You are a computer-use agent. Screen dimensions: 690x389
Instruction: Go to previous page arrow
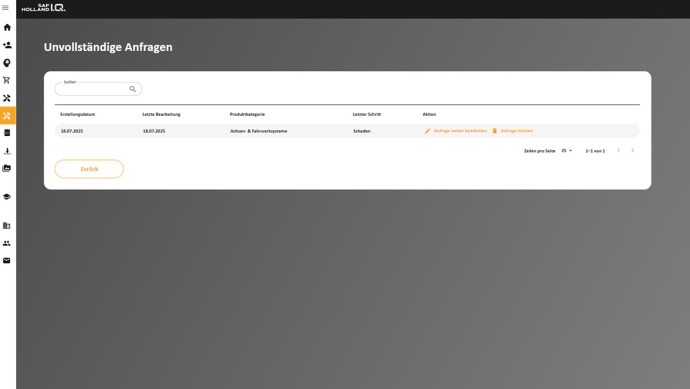click(x=618, y=150)
